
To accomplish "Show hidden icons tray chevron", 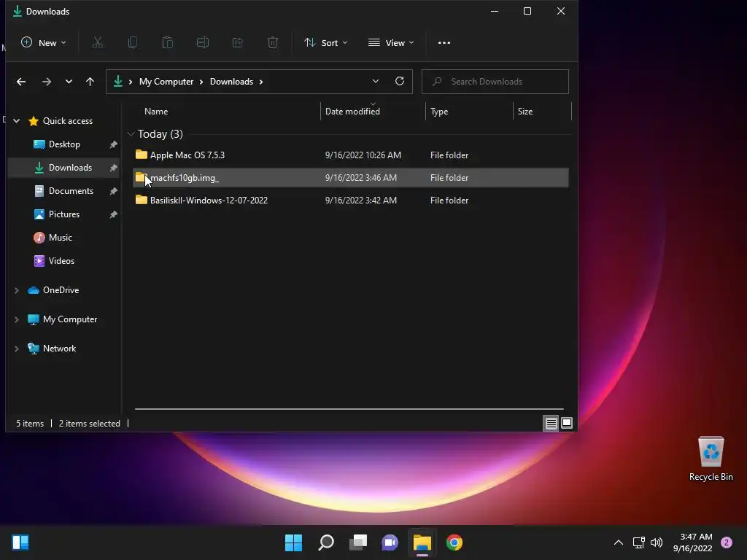I will point(619,542).
